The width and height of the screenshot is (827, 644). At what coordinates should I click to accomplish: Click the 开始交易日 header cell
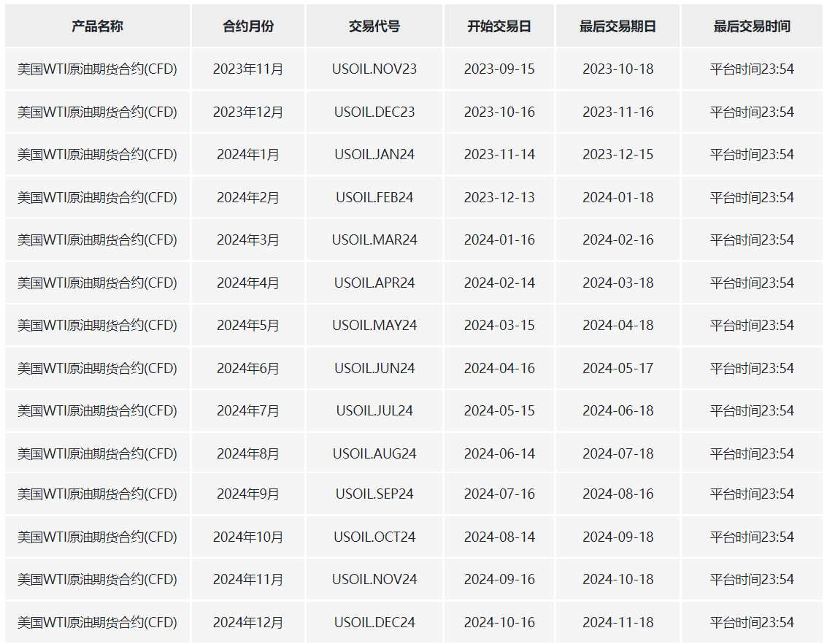[499, 26]
